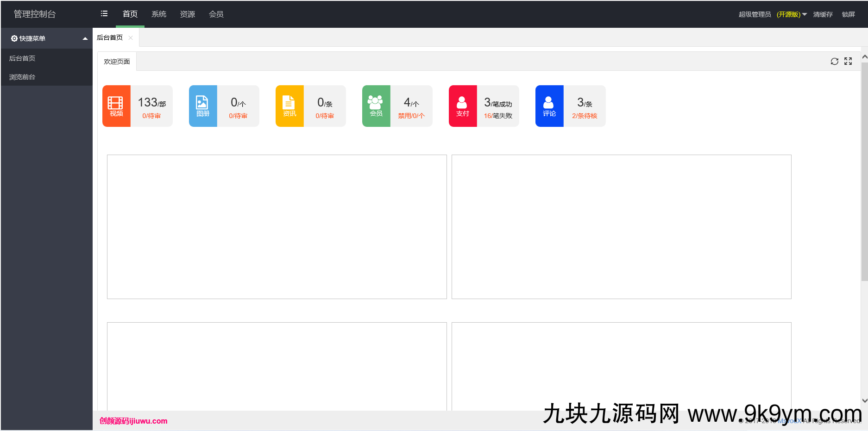
Task: Open the 首页 top menu
Action: coord(130,14)
